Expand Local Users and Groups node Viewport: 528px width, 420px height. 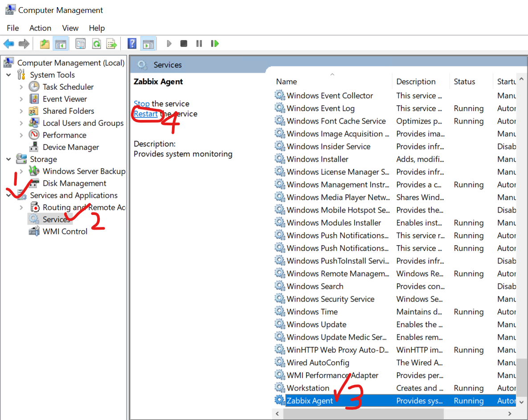[x=21, y=123]
